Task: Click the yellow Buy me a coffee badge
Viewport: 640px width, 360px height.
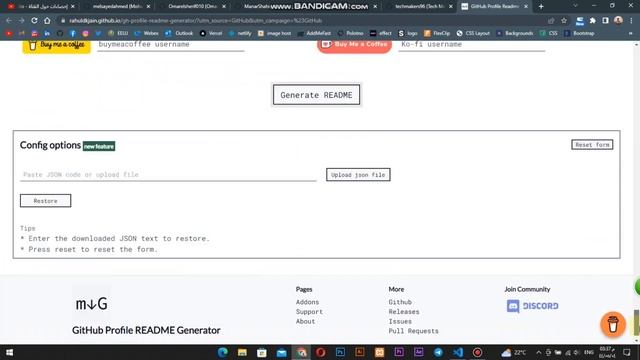Action: (x=56, y=46)
